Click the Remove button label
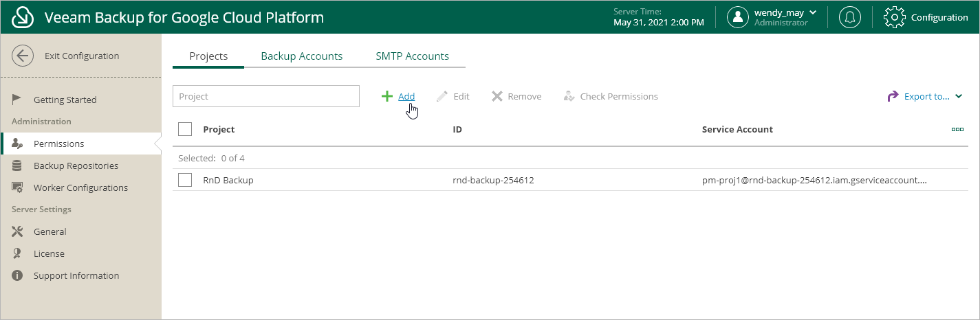The image size is (980, 320). [x=525, y=96]
